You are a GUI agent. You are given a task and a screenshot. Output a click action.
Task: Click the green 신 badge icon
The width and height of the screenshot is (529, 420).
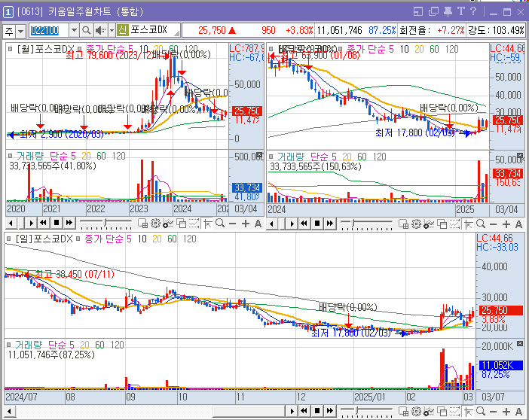[x=123, y=30]
